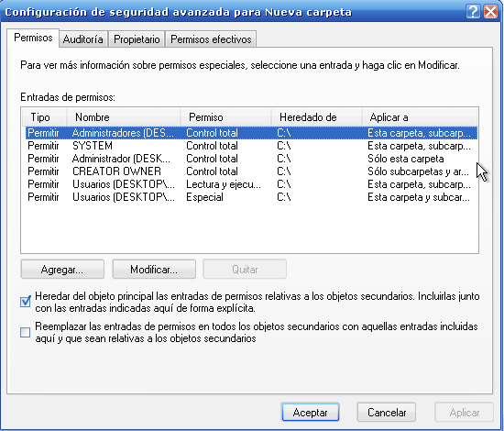Click Control total in the CREATOR OWNER row
Viewport: 504px width, 431px height.
pos(212,171)
